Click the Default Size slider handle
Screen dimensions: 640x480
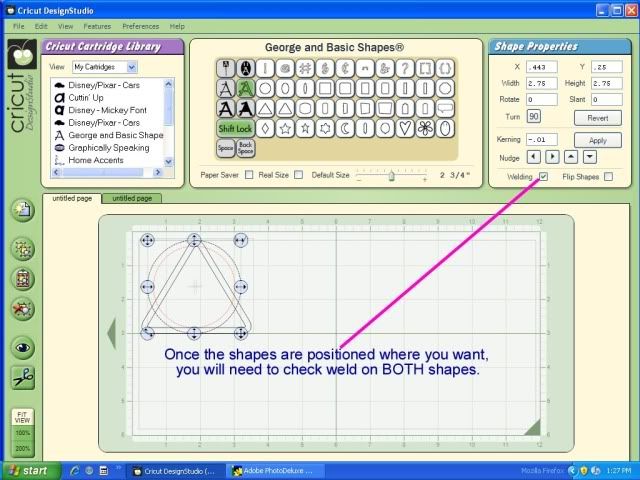click(391, 176)
